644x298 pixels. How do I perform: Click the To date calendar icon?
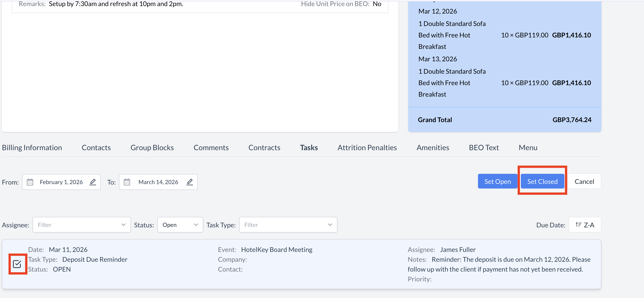(x=127, y=182)
